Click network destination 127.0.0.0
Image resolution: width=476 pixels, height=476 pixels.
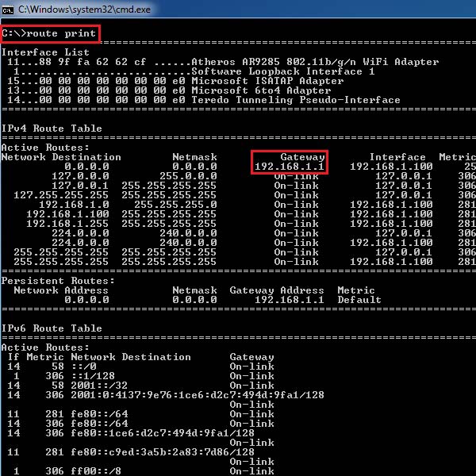[80, 176]
